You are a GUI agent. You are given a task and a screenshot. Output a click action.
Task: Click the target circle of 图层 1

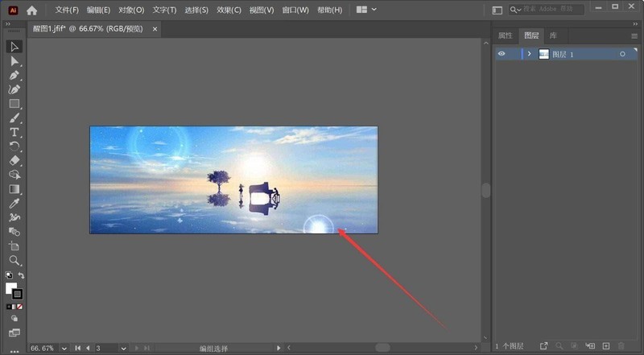622,54
